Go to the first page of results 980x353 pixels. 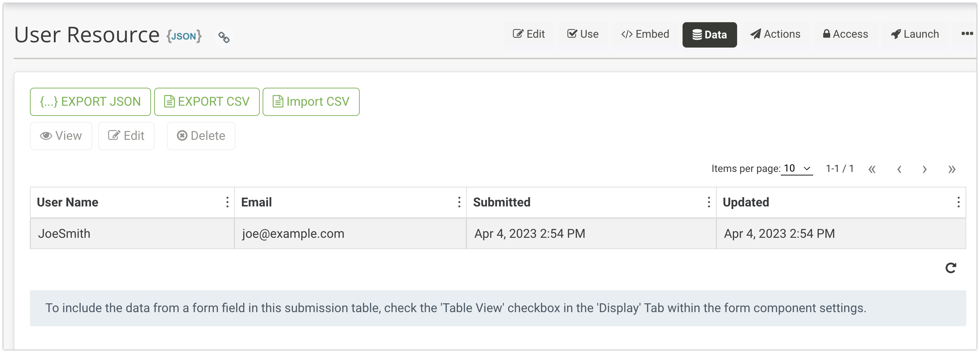coord(872,169)
